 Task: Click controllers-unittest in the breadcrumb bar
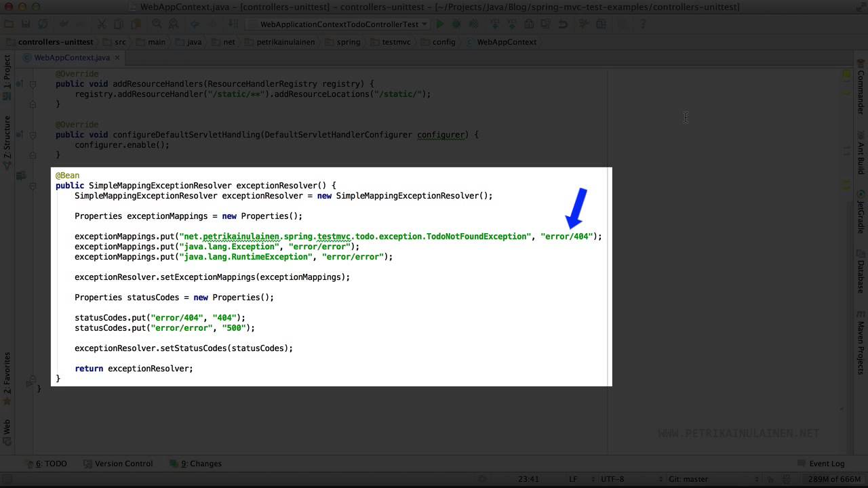coord(50,42)
